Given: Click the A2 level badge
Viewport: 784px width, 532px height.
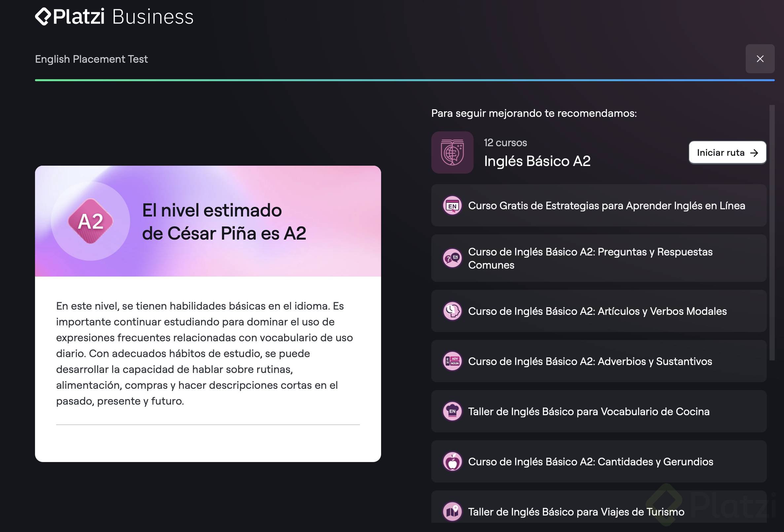Looking at the screenshot, I should 90,221.
